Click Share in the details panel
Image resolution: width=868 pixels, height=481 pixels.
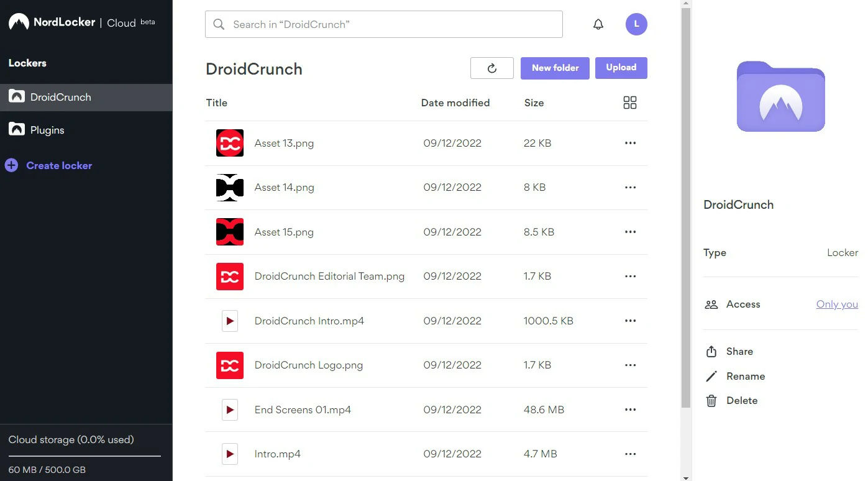point(739,351)
